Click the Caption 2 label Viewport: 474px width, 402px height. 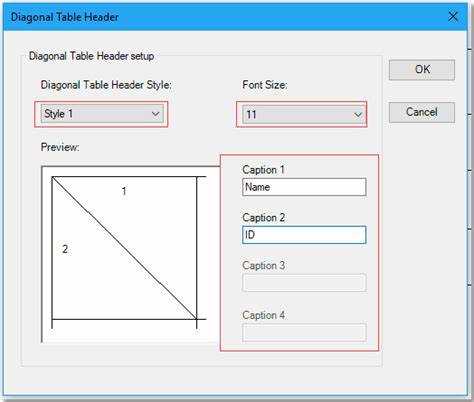(x=263, y=218)
